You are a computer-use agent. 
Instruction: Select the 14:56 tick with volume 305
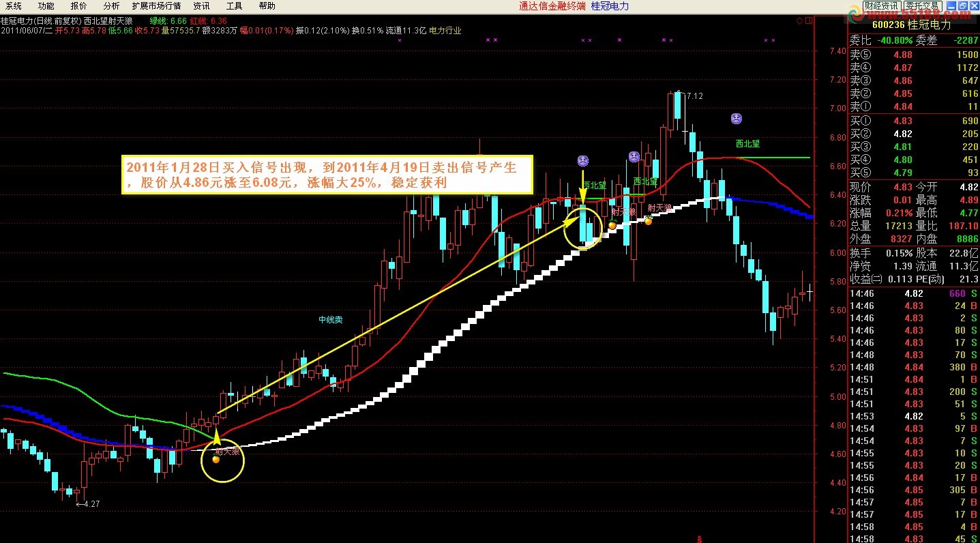(x=913, y=490)
